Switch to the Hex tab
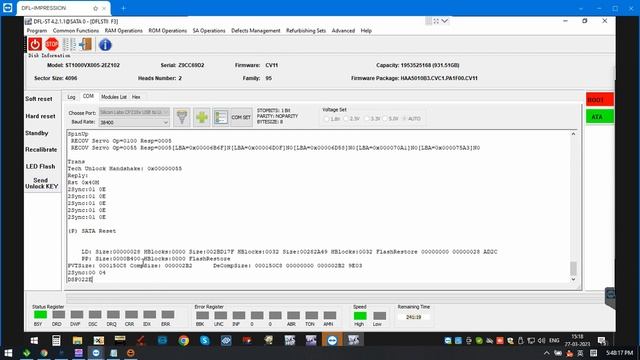 click(x=136, y=97)
